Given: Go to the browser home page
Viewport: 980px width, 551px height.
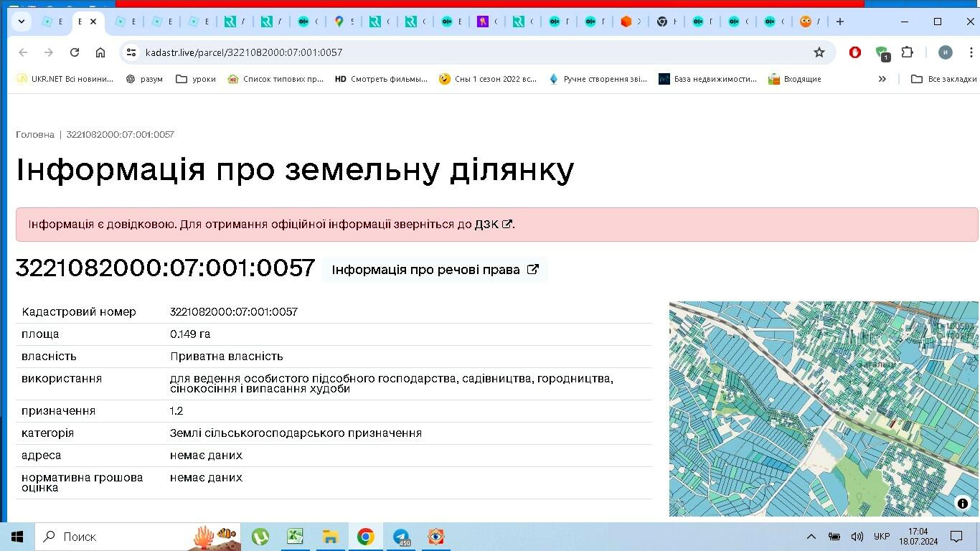Looking at the screenshot, I should point(100,52).
